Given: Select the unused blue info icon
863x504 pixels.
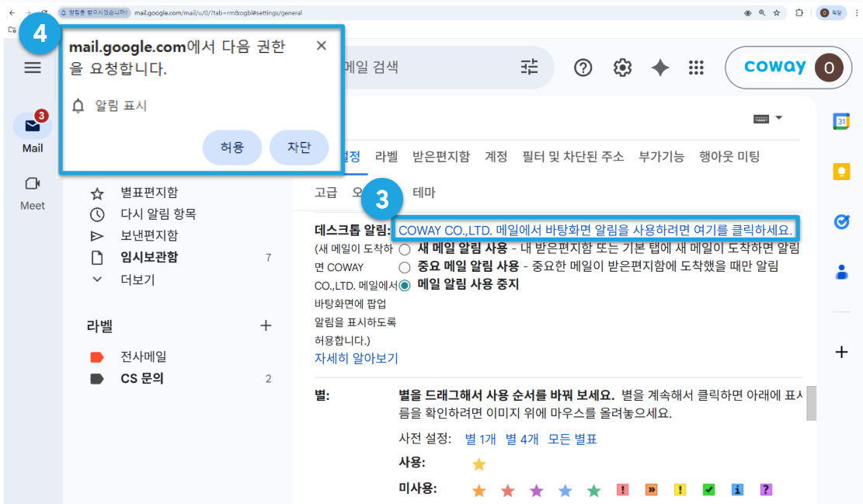Looking at the screenshot, I should (x=737, y=490).
